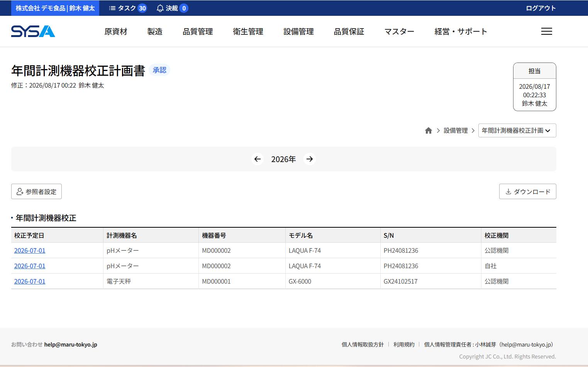588x367 pixels.
Task: Open 利用規約 footer link
Action: [x=404, y=345]
